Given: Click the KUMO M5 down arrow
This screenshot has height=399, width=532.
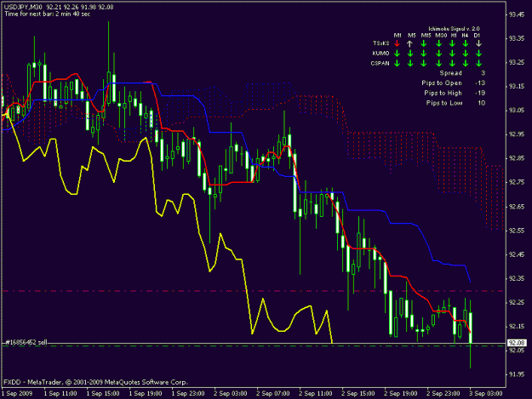Looking at the screenshot, I should pyautogui.click(x=410, y=54).
